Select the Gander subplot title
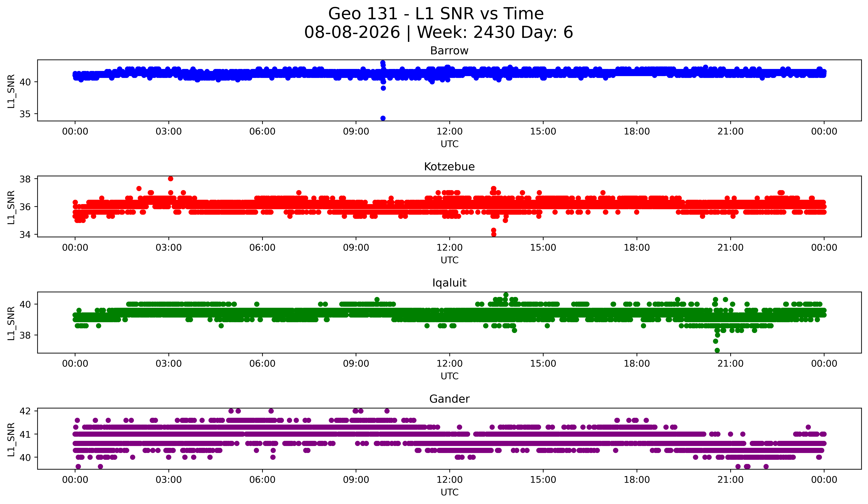The image size is (868, 504). pyautogui.click(x=449, y=399)
